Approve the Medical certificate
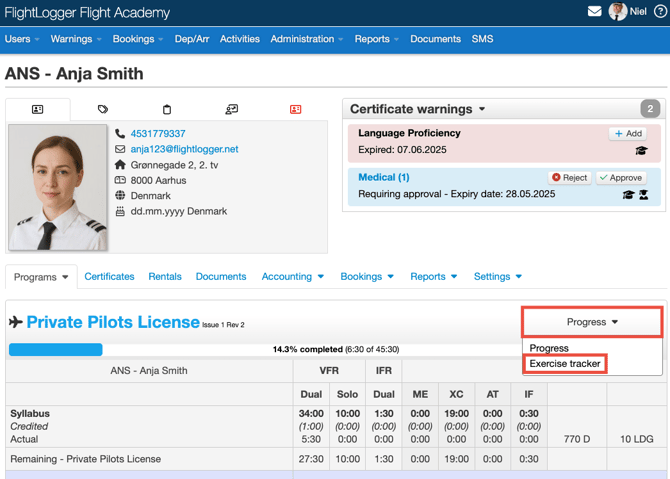 (621, 177)
